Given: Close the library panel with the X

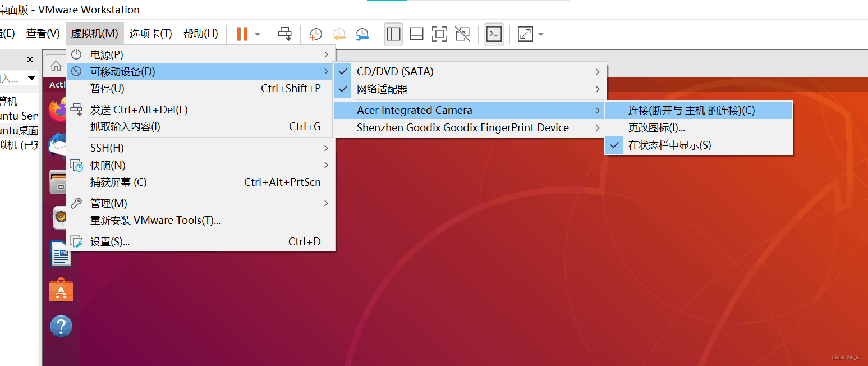Looking at the screenshot, I should click(x=30, y=59).
